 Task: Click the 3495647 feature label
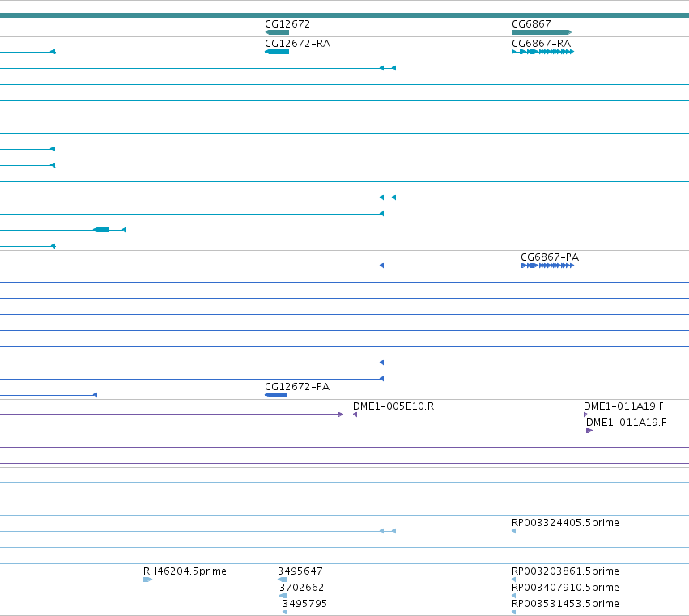(x=300, y=571)
